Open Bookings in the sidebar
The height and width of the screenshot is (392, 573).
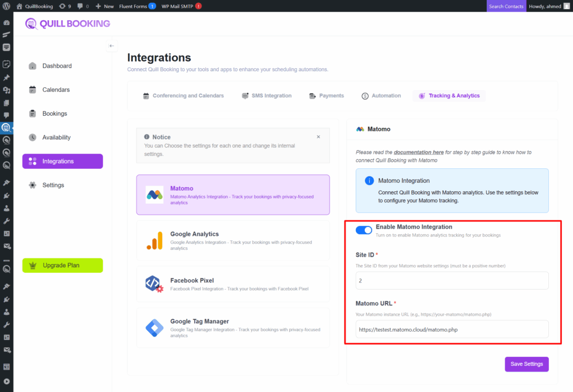tap(54, 114)
